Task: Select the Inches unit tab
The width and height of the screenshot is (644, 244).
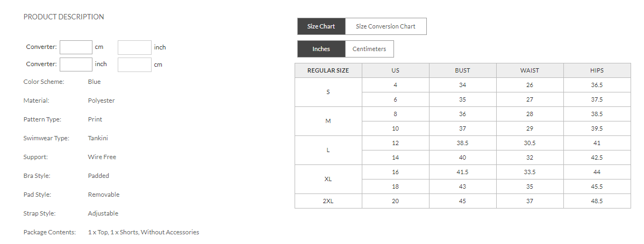Action: 321,49
